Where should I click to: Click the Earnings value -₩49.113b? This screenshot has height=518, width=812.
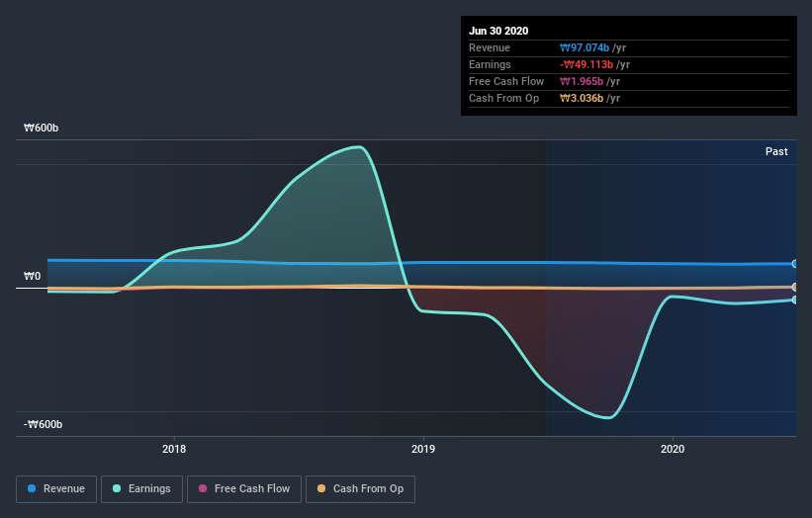click(x=586, y=64)
